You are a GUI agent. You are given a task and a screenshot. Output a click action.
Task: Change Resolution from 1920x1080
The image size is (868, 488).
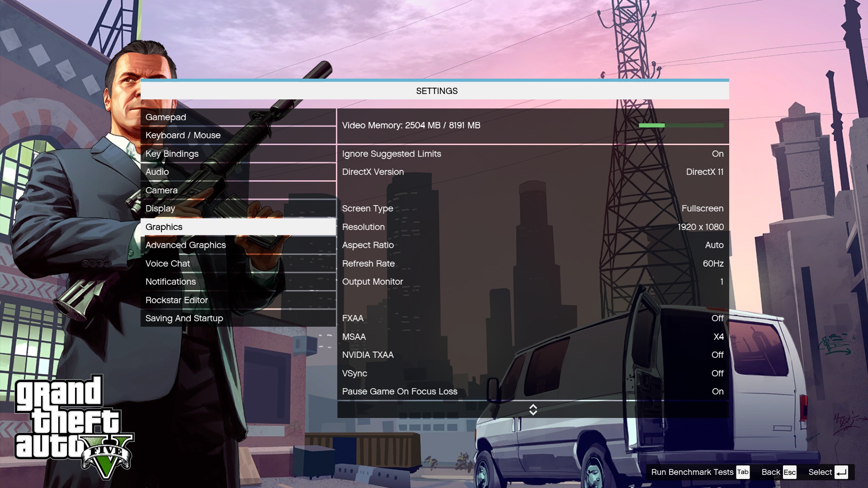point(700,227)
